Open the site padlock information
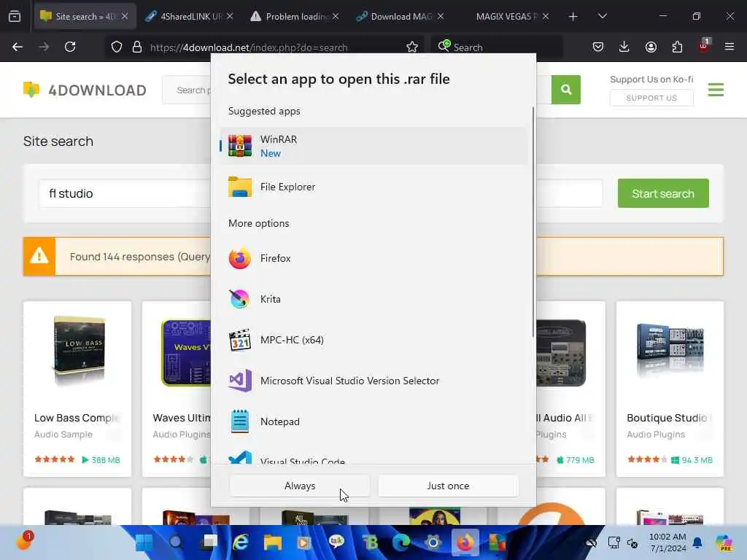Image resolution: width=747 pixels, height=560 pixels. click(137, 47)
